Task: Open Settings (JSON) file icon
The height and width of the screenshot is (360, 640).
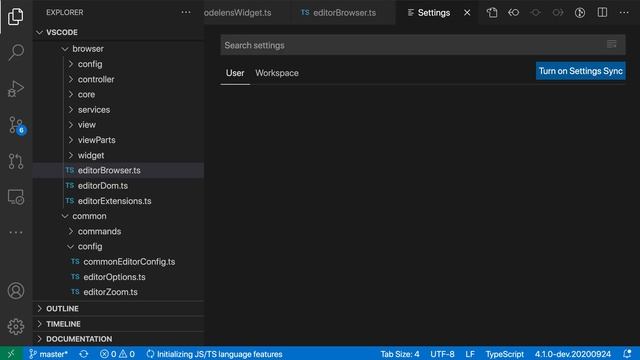Action: [492, 13]
